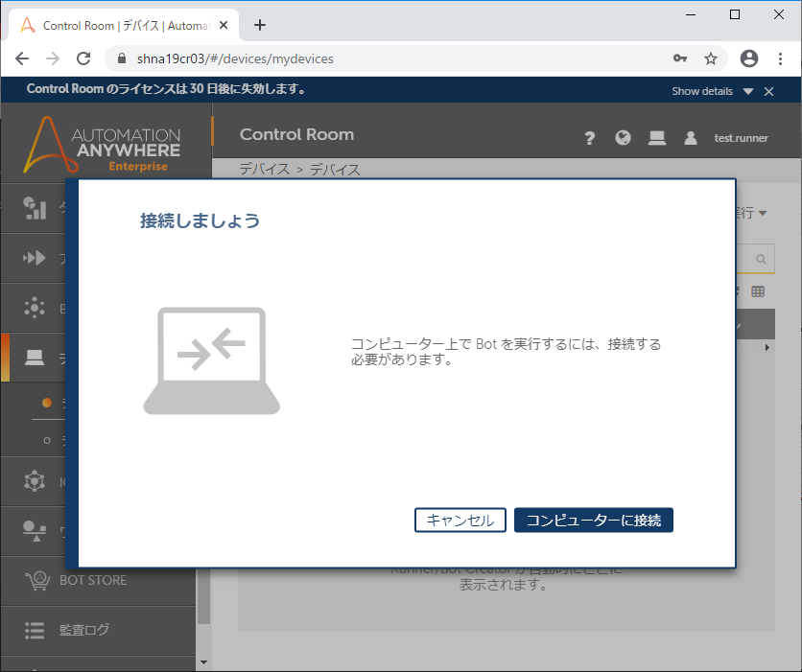Open a new browser tab
Screen dimensions: 802x672
[260, 25]
